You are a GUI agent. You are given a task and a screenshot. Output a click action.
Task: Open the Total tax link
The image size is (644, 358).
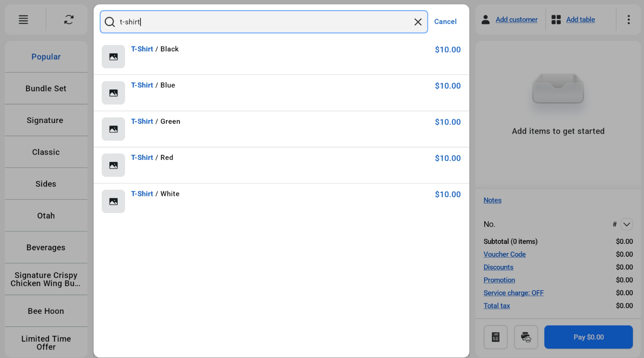(x=497, y=306)
